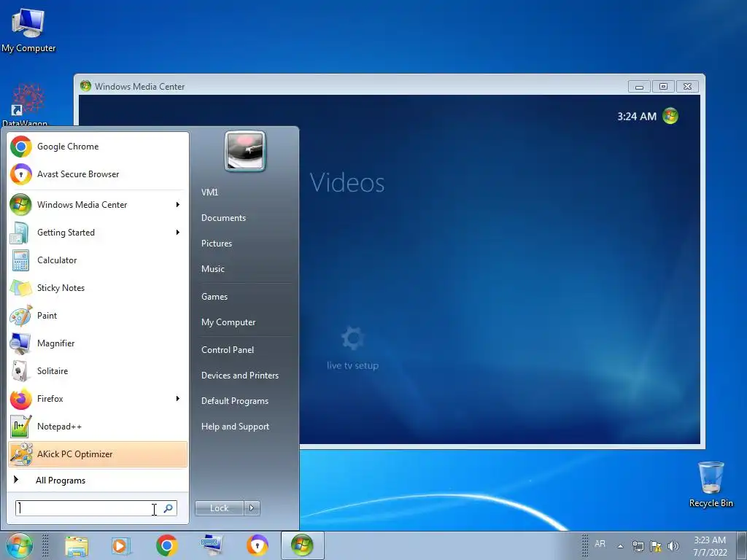Open Magnifier from Start menu
Image resolution: width=747 pixels, height=560 pixels.
(98, 343)
